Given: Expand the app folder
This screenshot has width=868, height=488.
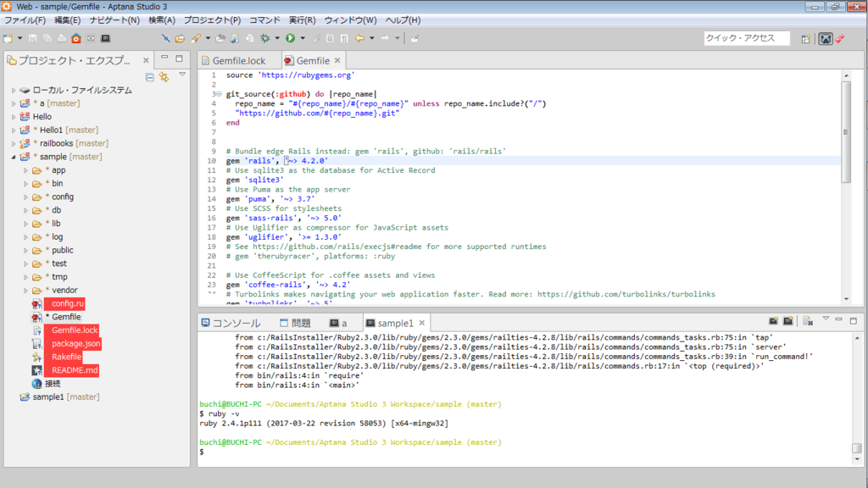Looking at the screenshot, I should point(25,170).
